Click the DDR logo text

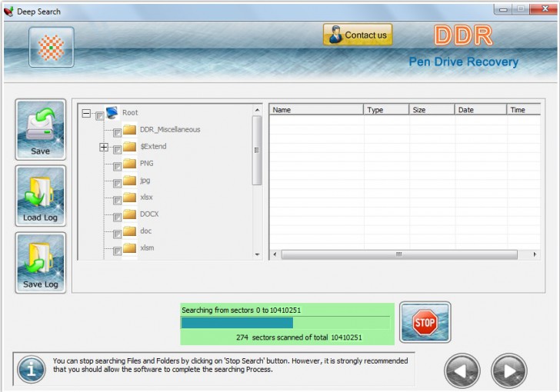coord(463,35)
